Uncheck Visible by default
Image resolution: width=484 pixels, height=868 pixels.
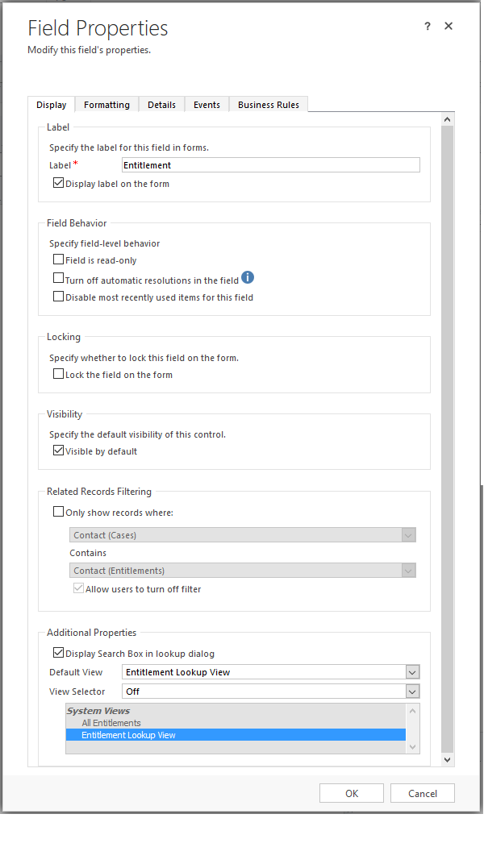58,451
